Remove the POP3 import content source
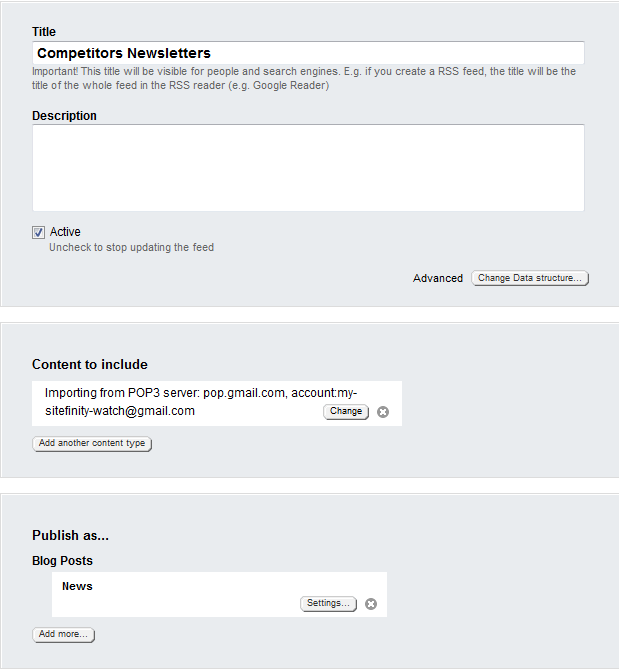Screen dimensions: 619x669 coord(383,412)
